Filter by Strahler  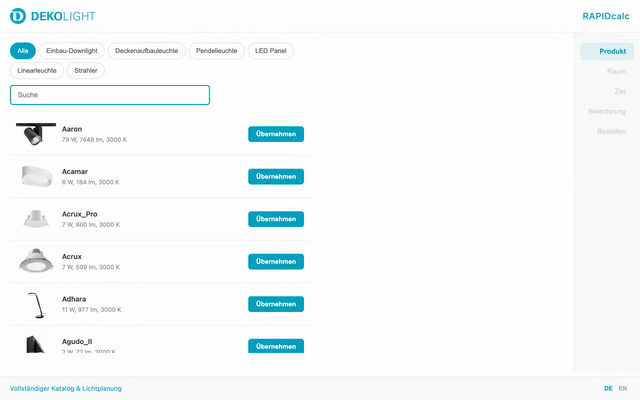86,70
